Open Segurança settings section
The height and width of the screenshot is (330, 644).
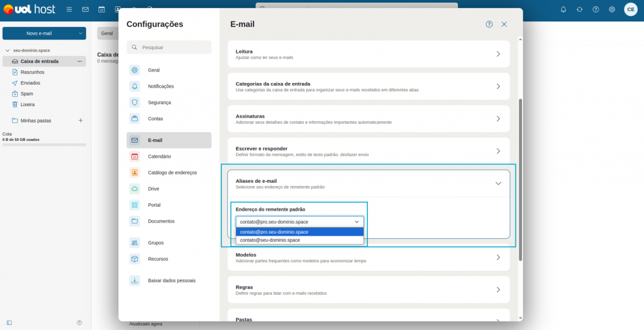[x=169, y=102]
